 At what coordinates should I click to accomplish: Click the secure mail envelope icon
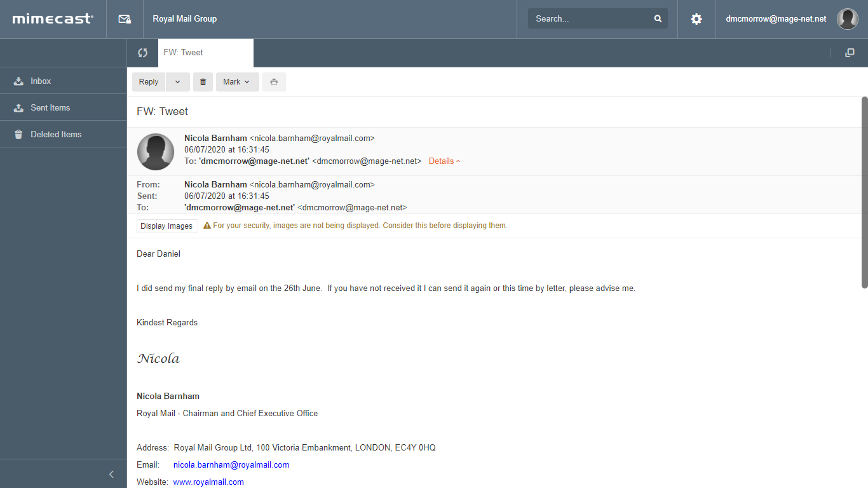125,19
